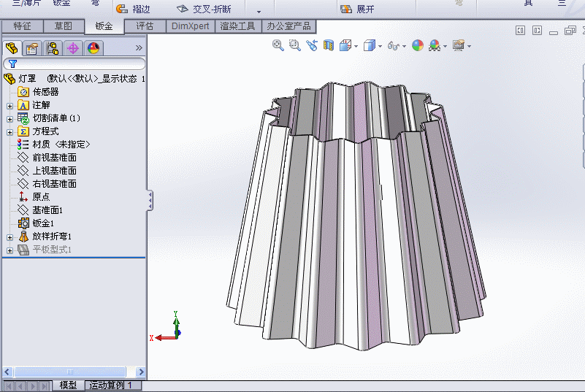Screen dimensions: 585x392
Task: Select the 基准面1 plane
Action: pyautogui.click(x=40, y=210)
